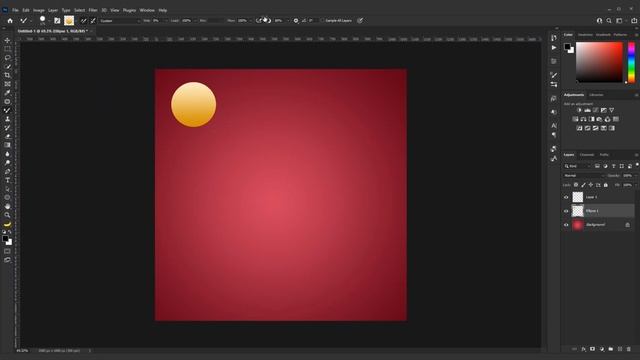This screenshot has height=360, width=640.
Task: Toggle lock all for the layer
Action: click(606, 185)
